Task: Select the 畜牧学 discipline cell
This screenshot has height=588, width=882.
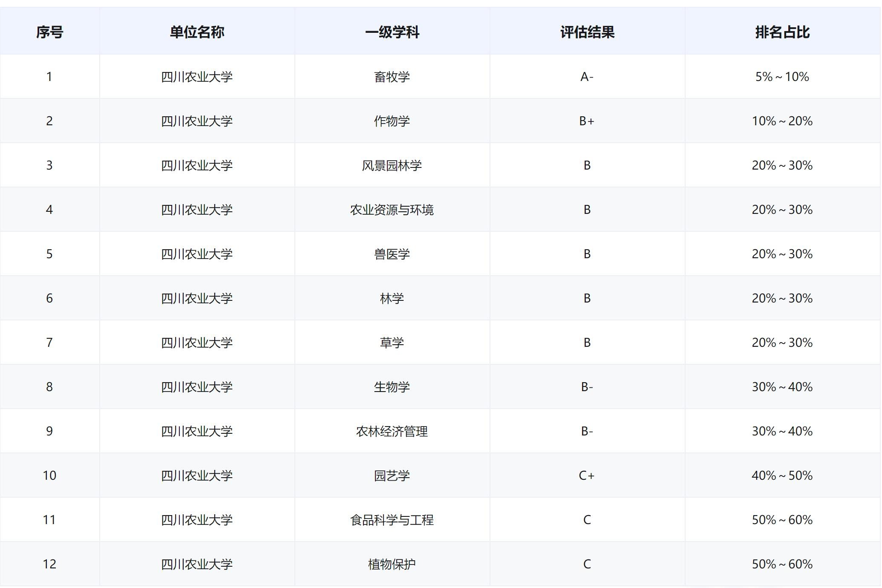Action: coord(392,77)
